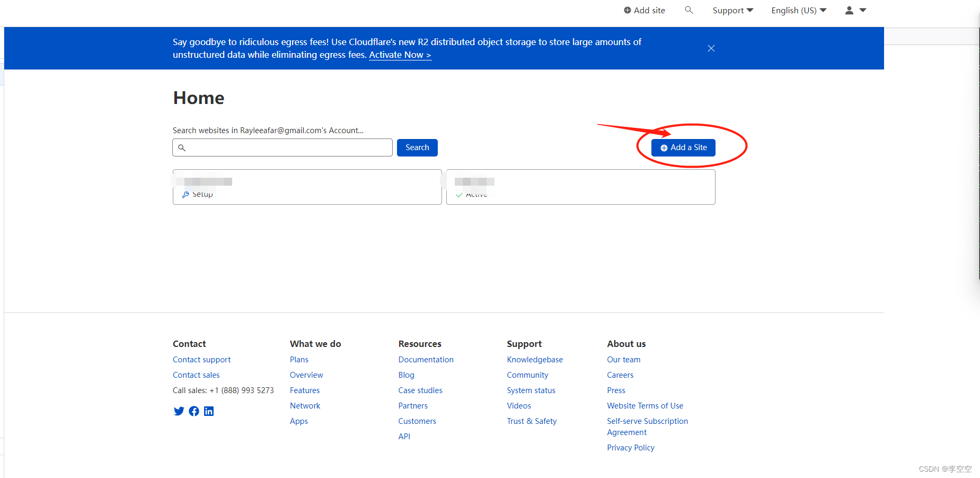Open the Customers link
The height and width of the screenshot is (478, 980).
pos(417,421)
